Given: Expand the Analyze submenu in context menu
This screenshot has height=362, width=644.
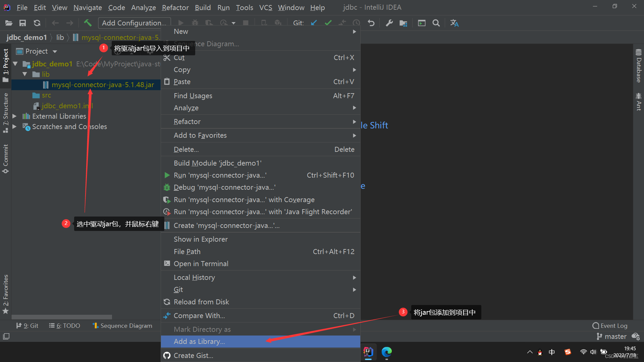Looking at the screenshot, I should (260, 108).
